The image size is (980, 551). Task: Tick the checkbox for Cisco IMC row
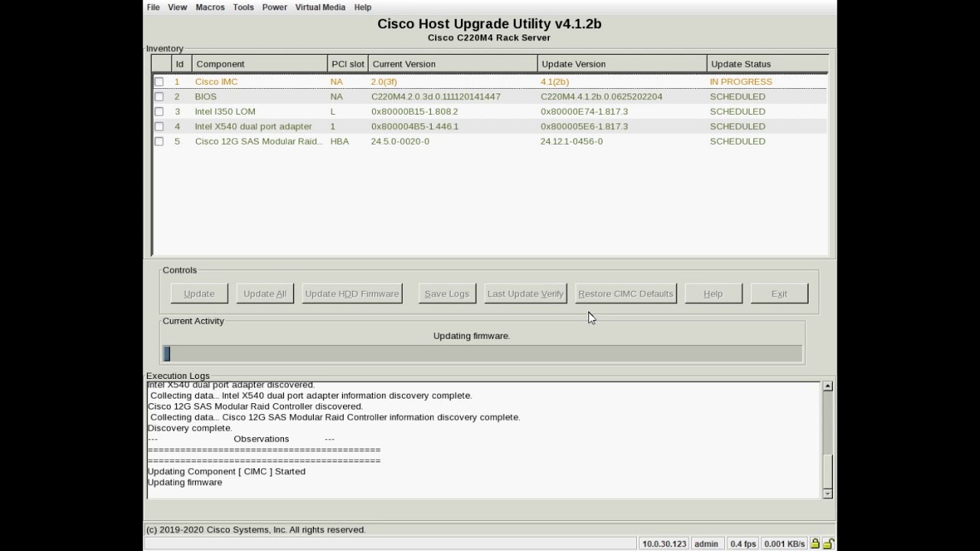click(159, 82)
